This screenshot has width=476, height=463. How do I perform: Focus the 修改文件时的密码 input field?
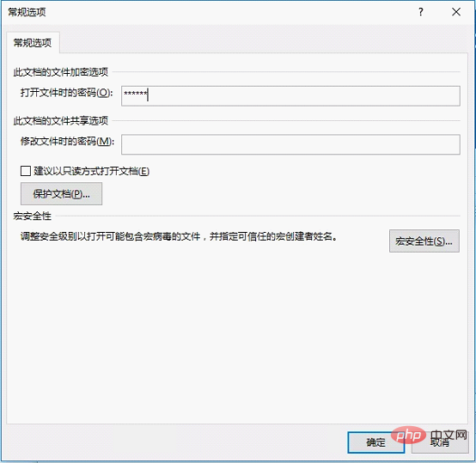(290, 144)
